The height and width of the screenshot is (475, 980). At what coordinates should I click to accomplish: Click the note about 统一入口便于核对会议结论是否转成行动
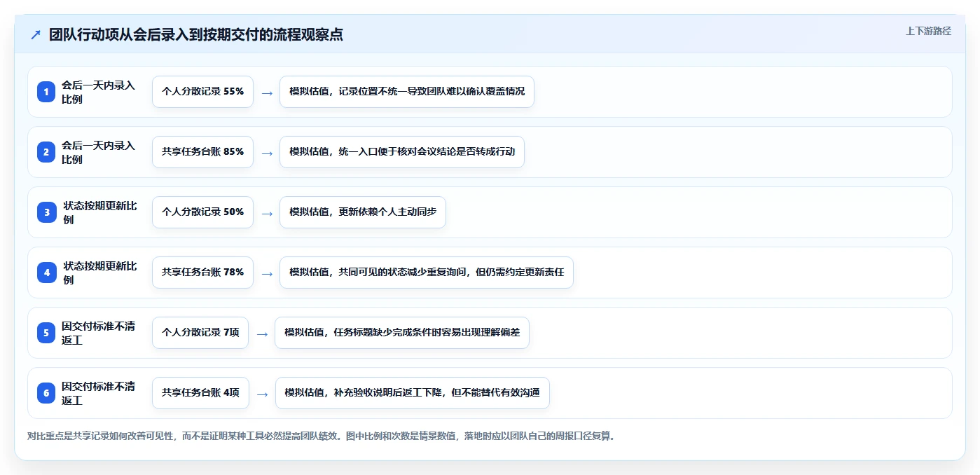(402, 152)
